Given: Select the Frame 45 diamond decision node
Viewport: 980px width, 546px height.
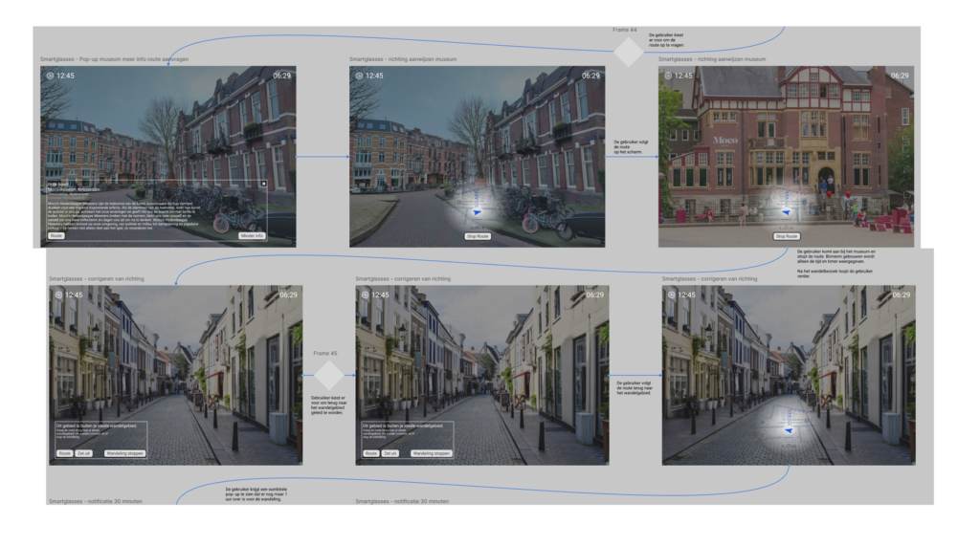Looking at the screenshot, I should coord(328,374).
